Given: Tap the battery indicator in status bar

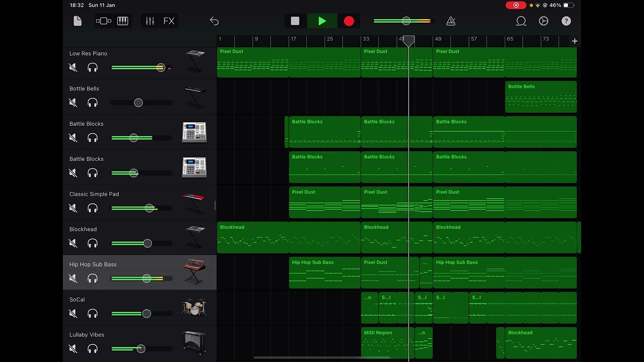Looking at the screenshot, I should (569, 5).
